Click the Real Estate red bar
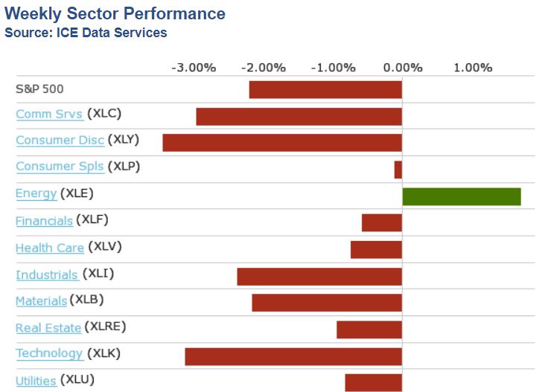The width and height of the screenshot is (545, 392). [369, 330]
